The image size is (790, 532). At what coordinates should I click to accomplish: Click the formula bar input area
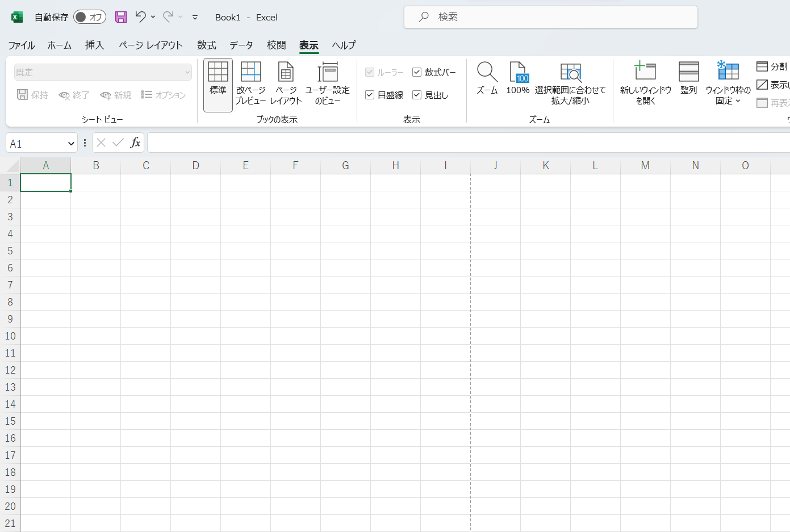[469, 143]
